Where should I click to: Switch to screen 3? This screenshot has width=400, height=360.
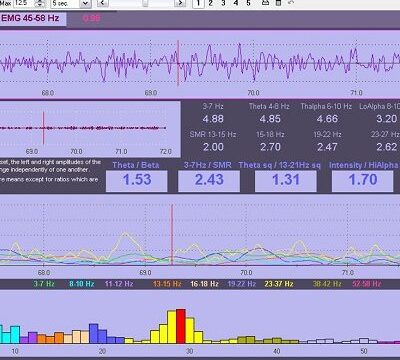223,3
